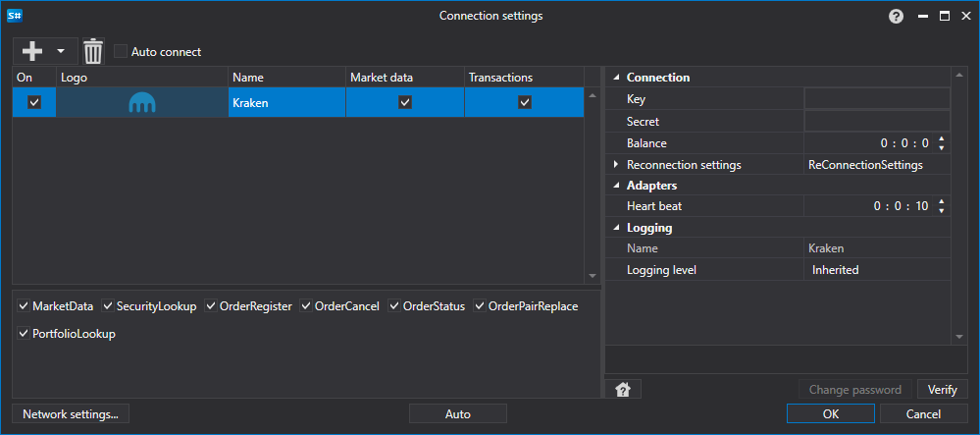Expand the Reconnection settings property
Viewport: 980px width, 435px height.
click(616, 165)
